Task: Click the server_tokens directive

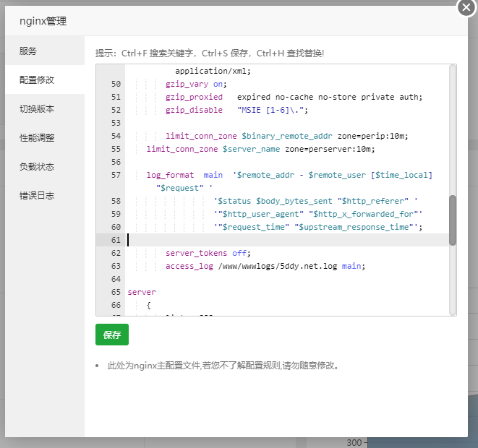Action: (196, 253)
